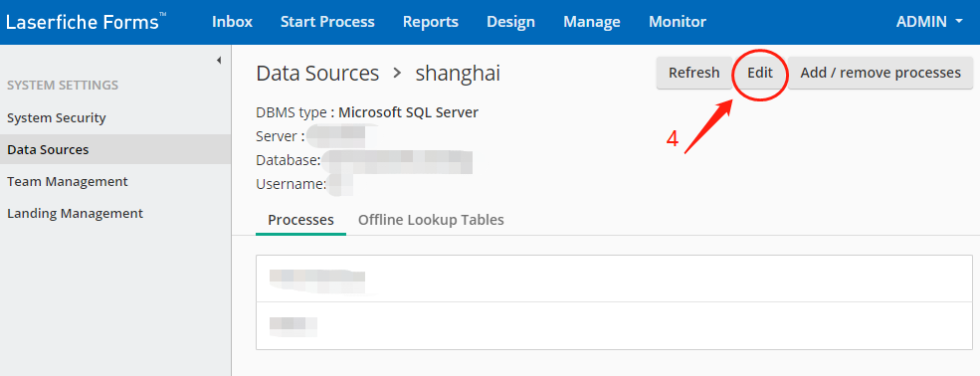Open the Monitor section
980x376 pixels.
pyautogui.click(x=678, y=22)
